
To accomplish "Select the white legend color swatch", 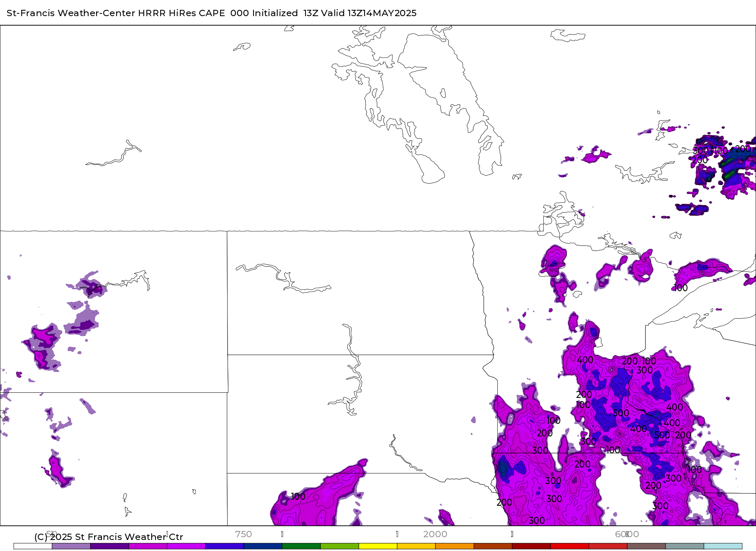I will [33, 546].
